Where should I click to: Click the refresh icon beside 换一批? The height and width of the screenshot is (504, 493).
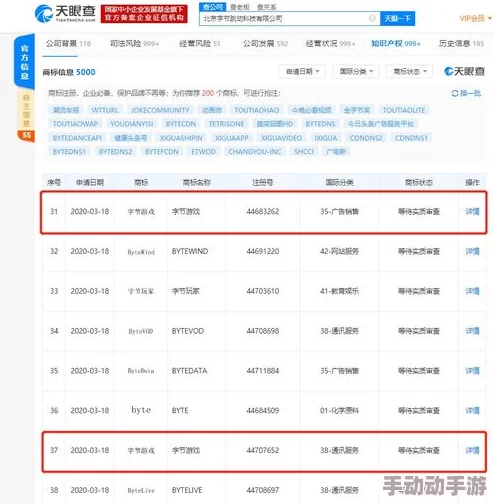(455, 93)
